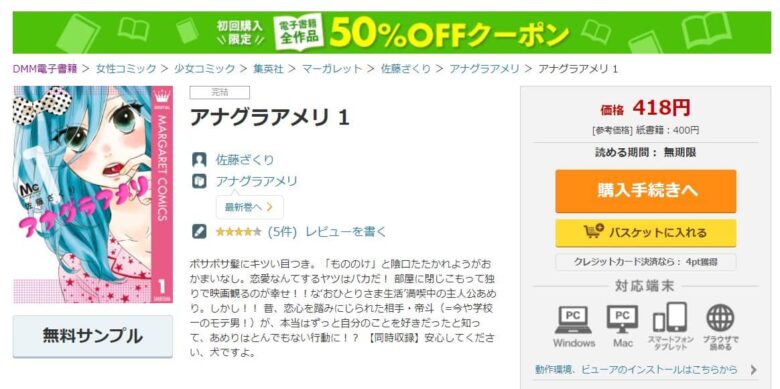Viewport: 780px width, 389px height.
Task: Click the shopping cart icon in basket button
Action: [x=594, y=232]
